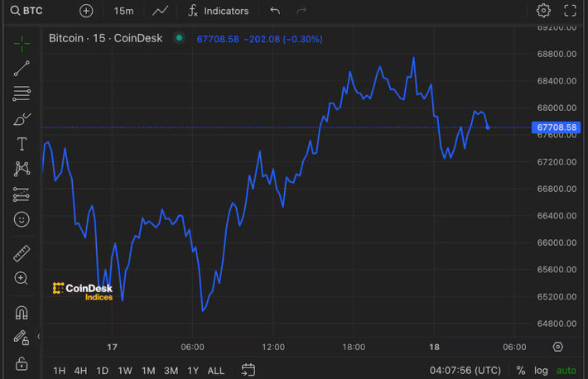Screen dimensions: 588x379
Task: Click the 67708.58 price label
Action: [x=557, y=127]
